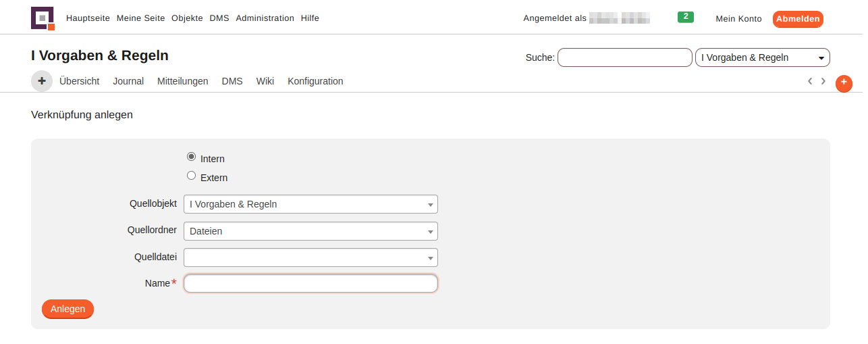The image size is (868, 344).
Task: Open the Quellordner dropdown showing Dateien
Action: [x=310, y=231]
